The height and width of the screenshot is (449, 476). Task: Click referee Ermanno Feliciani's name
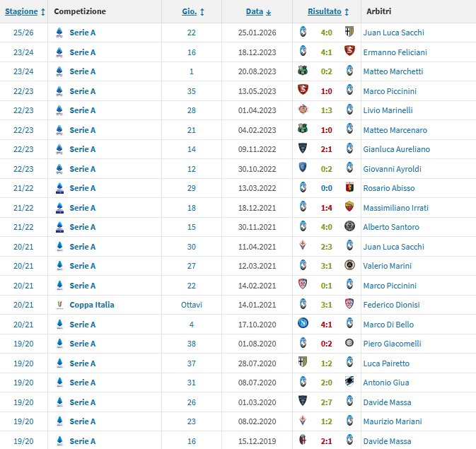point(395,52)
